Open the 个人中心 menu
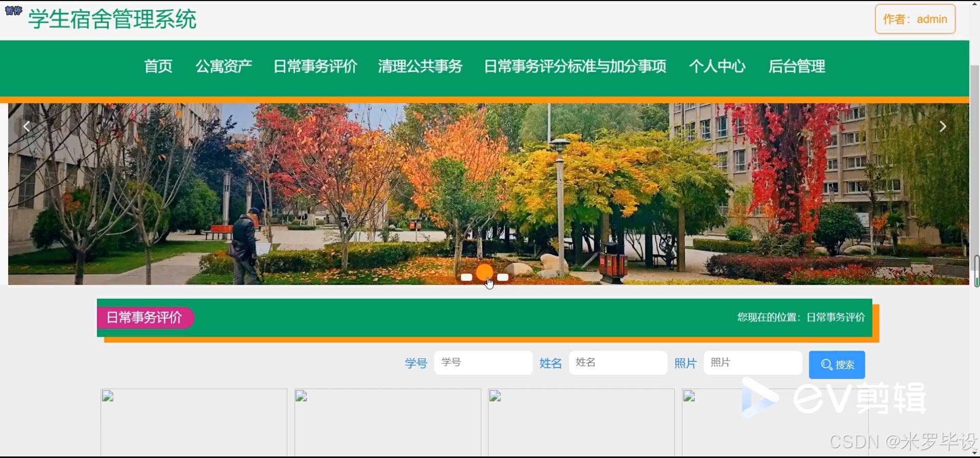The image size is (980, 458). [717, 66]
